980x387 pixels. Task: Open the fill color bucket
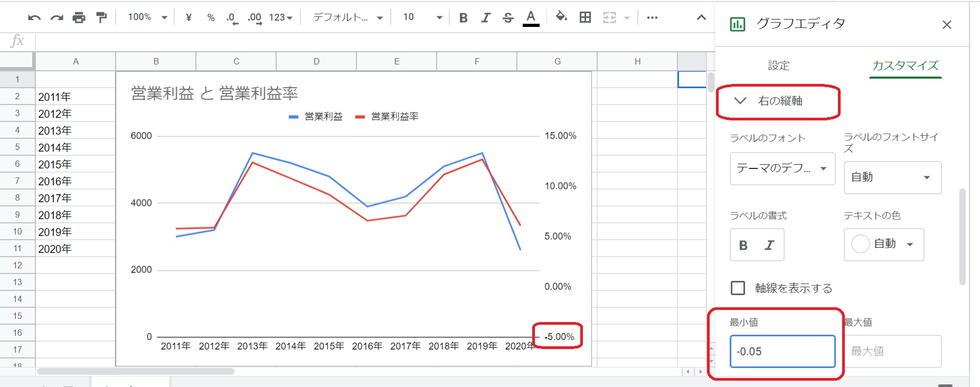[561, 17]
